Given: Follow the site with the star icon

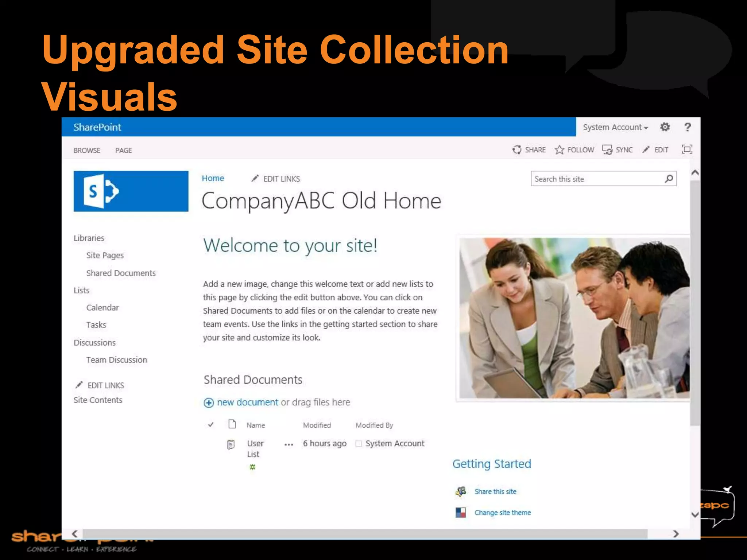Looking at the screenshot, I should point(559,149).
